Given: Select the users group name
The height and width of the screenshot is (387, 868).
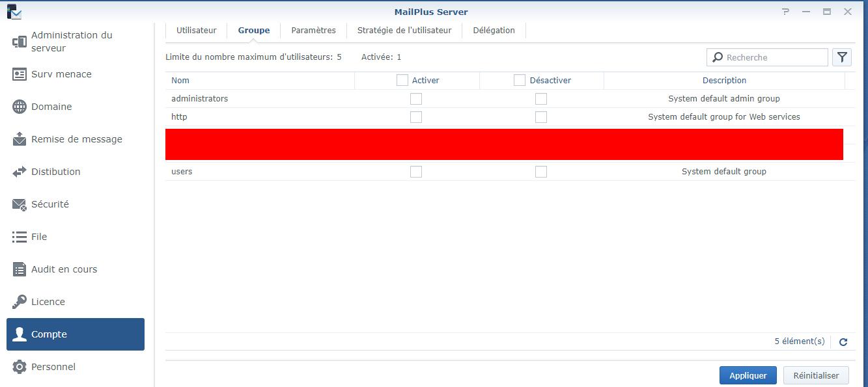Looking at the screenshot, I should click(182, 172).
